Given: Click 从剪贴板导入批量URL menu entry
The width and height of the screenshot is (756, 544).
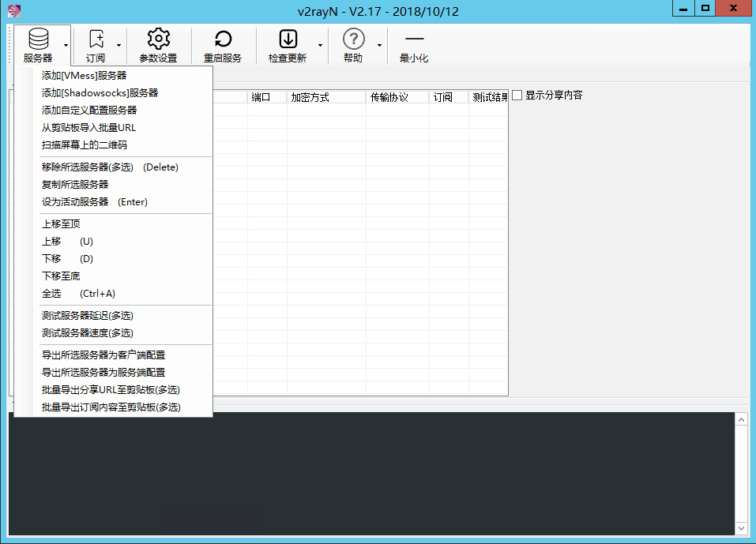Looking at the screenshot, I should click(x=88, y=128).
